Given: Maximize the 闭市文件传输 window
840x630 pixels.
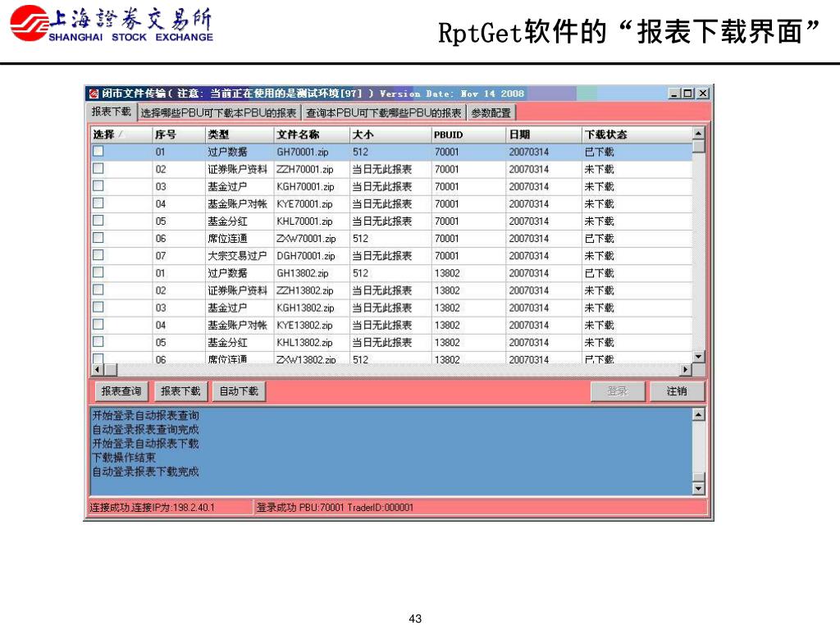Looking at the screenshot, I should pyautogui.click(x=687, y=94).
